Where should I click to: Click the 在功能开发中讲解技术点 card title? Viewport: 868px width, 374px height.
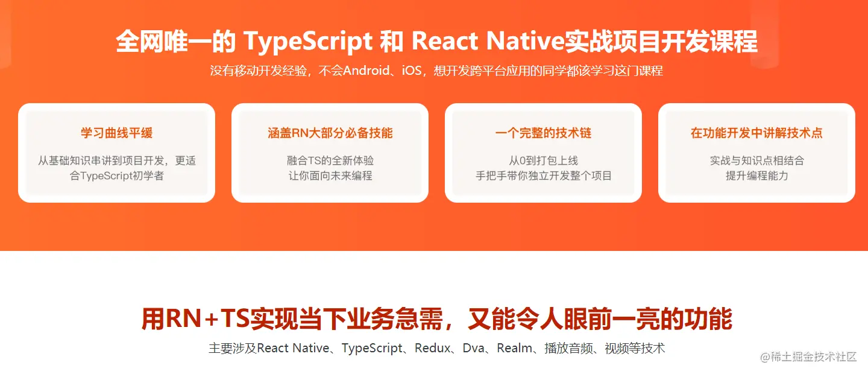pyautogui.click(x=756, y=133)
